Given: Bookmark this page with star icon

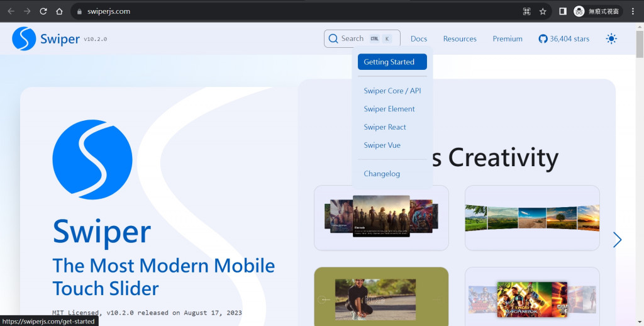Looking at the screenshot, I should pyautogui.click(x=543, y=11).
